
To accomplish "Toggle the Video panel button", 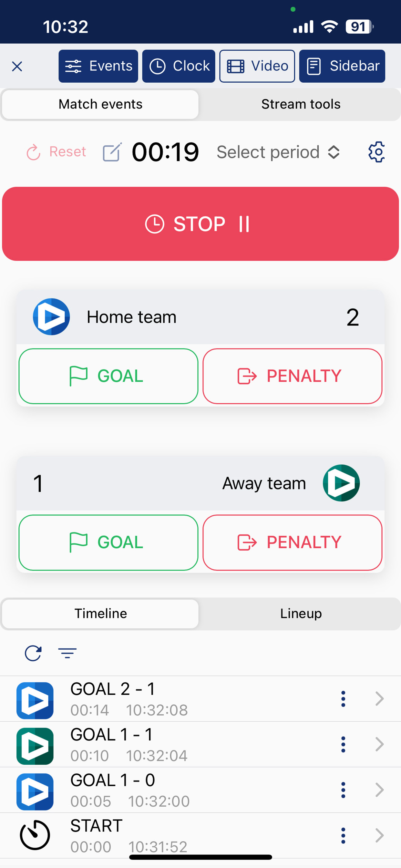I will (257, 66).
